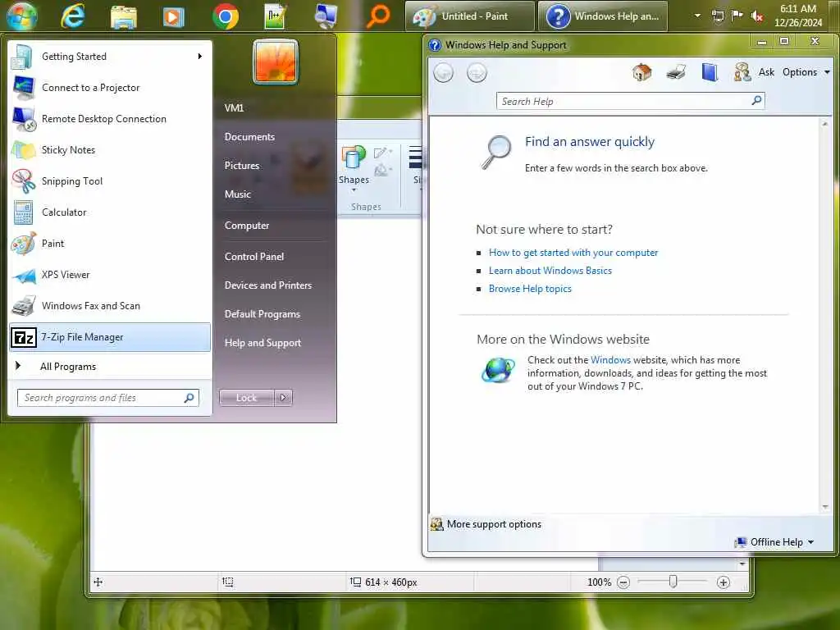Click the taskbar clock and date
The height and width of the screenshot is (630, 840).
click(797, 16)
